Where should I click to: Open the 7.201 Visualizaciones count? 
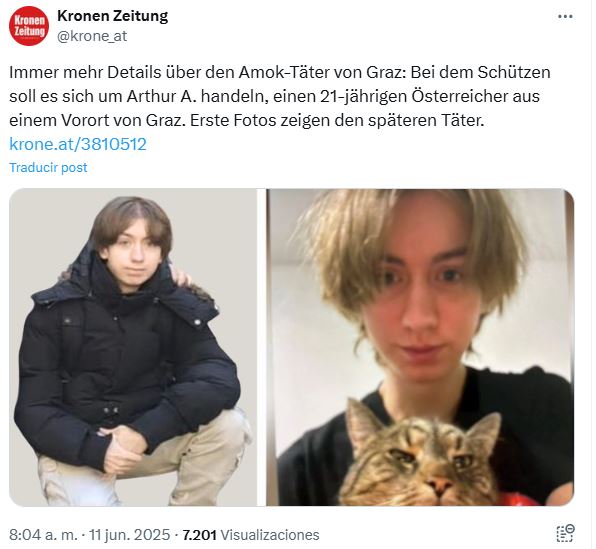coord(251,535)
